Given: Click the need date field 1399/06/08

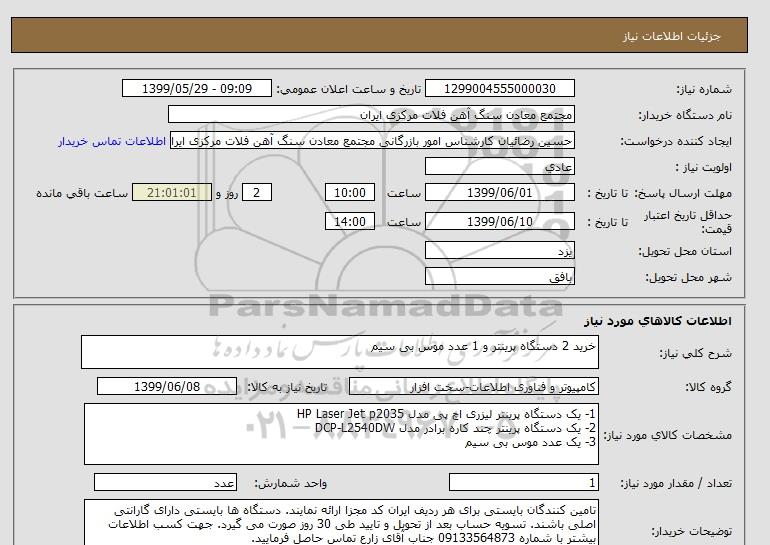Looking at the screenshot, I should tap(167, 386).
